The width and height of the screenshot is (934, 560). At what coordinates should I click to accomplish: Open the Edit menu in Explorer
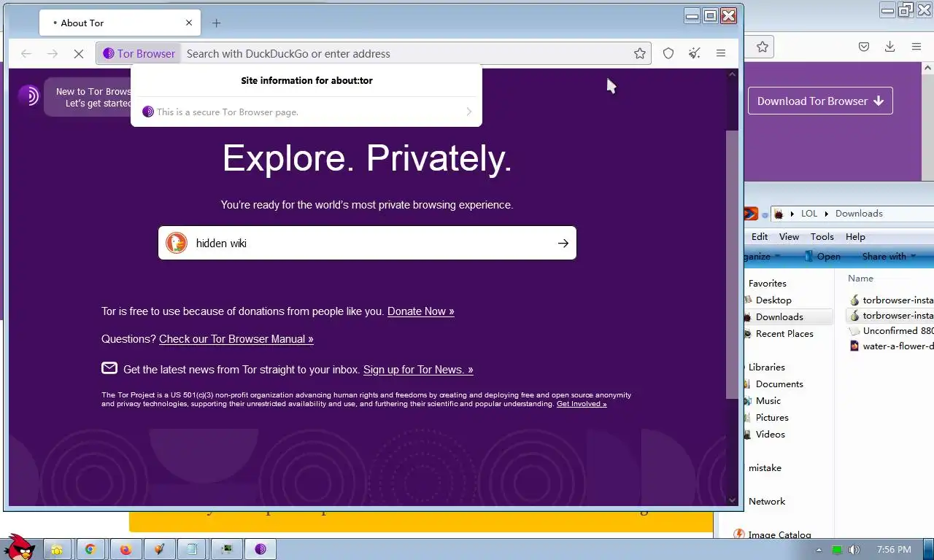[760, 236]
